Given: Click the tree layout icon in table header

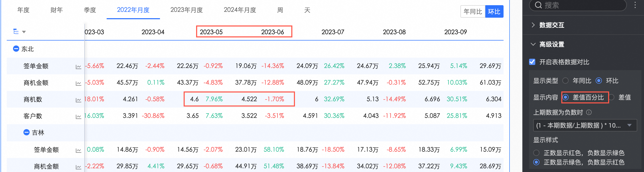Looking at the screenshot, I should click(x=16, y=32).
